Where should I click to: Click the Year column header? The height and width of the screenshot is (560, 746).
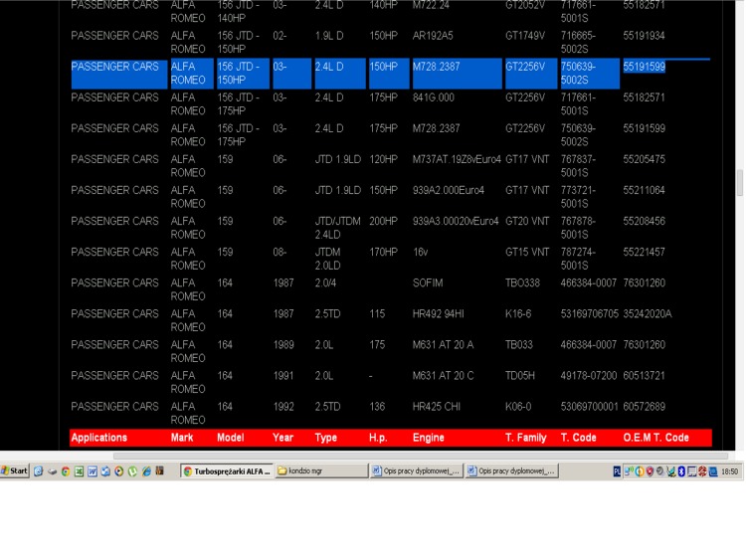coord(283,438)
